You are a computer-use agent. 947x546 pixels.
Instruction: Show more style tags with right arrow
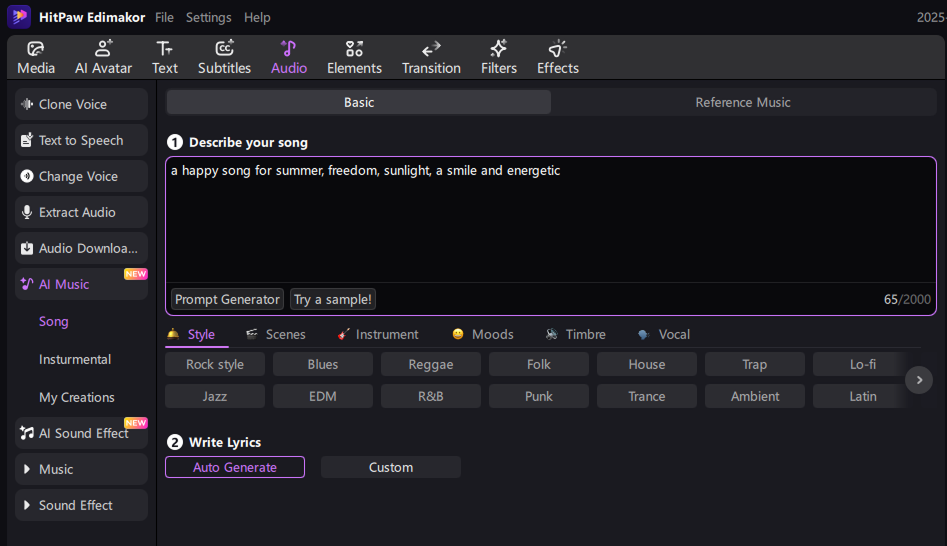tap(919, 380)
